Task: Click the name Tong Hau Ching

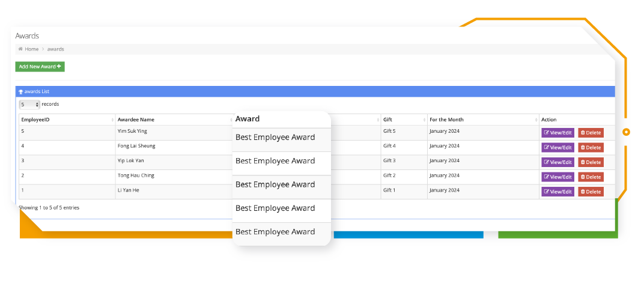Action: 136,175
